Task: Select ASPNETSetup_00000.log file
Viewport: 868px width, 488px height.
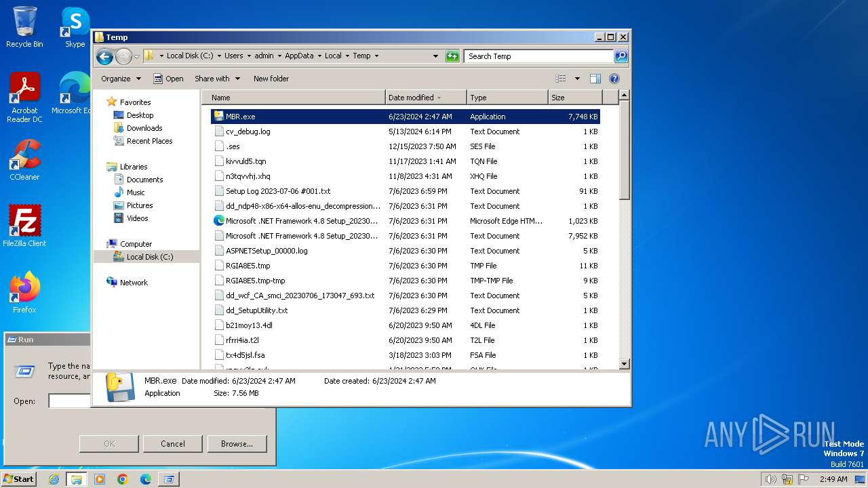Action: 405,251
